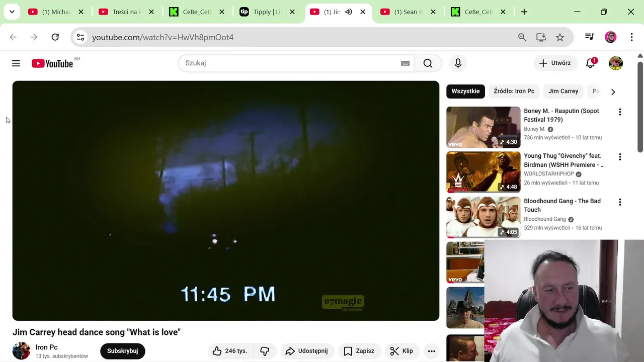
Task: Open the WORLDSTARHIPHOP channel link
Action: tap(548, 174)
